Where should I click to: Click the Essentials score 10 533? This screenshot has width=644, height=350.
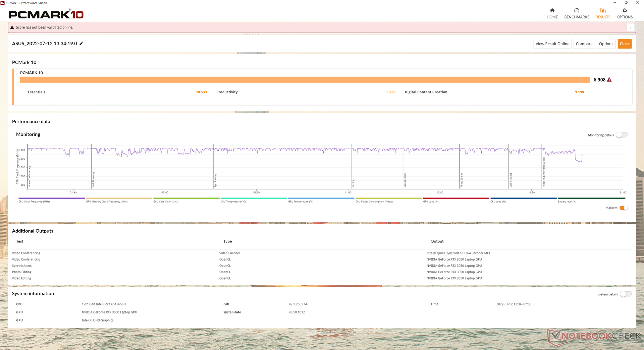(201, 92)
